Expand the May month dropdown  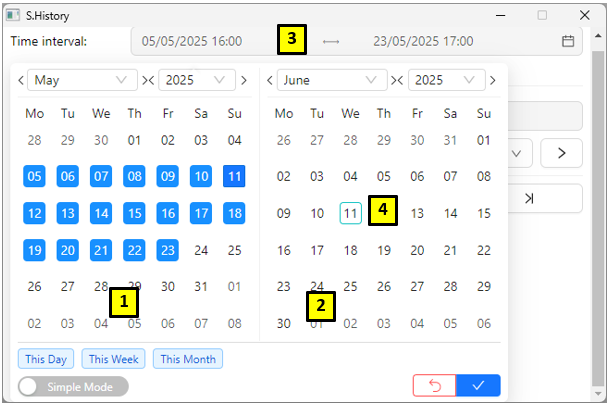pyautogui.click(x=83, y=80)
